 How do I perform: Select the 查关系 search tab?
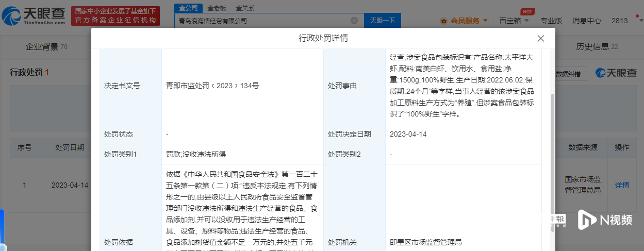point(244,8)
